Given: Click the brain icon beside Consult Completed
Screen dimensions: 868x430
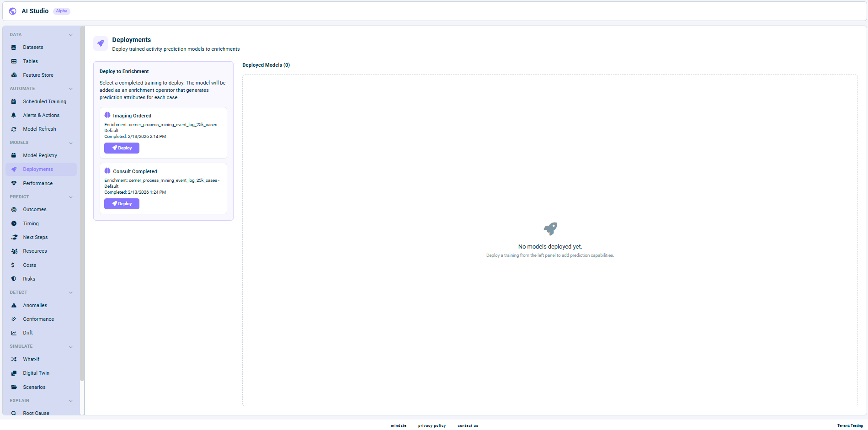Looking at the screenshot, I should click(x=107, y=171).
